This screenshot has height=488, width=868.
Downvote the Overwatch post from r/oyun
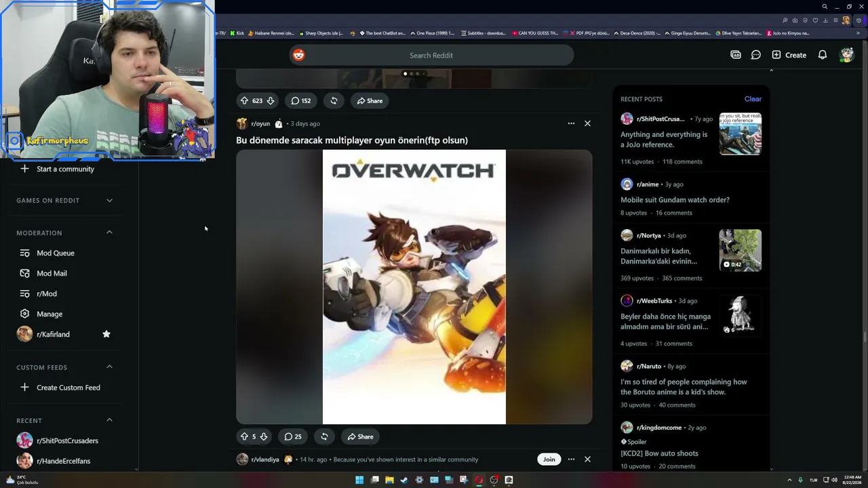coord(264,436)
